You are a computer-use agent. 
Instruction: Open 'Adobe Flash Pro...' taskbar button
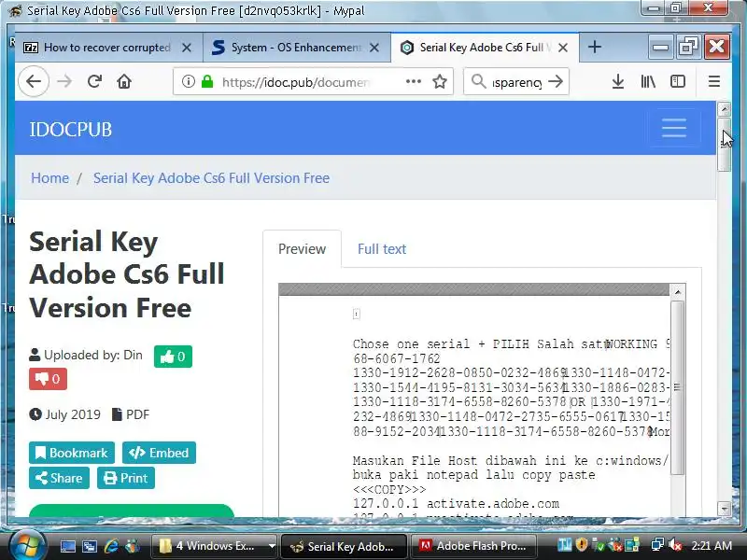[474, 546]
